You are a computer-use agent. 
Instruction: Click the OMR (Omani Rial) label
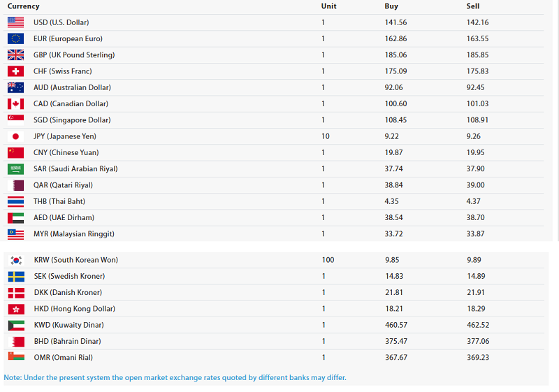[x=63, y=358]
